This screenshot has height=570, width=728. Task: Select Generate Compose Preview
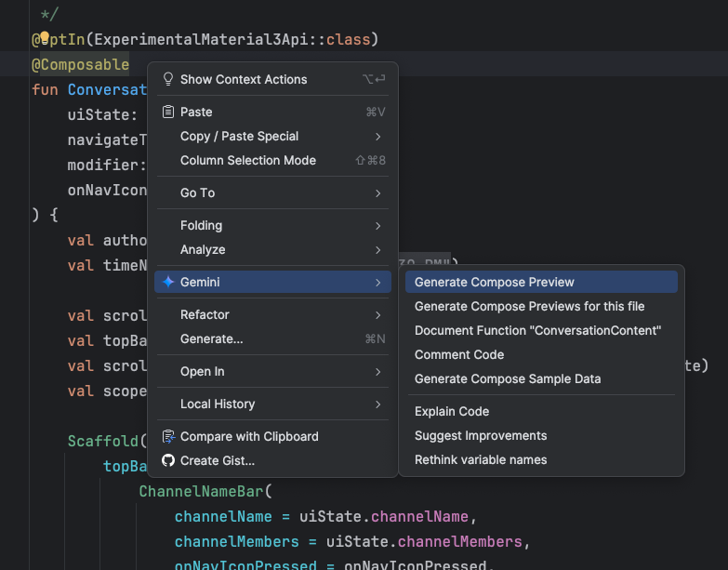click(x=495, y=282)
